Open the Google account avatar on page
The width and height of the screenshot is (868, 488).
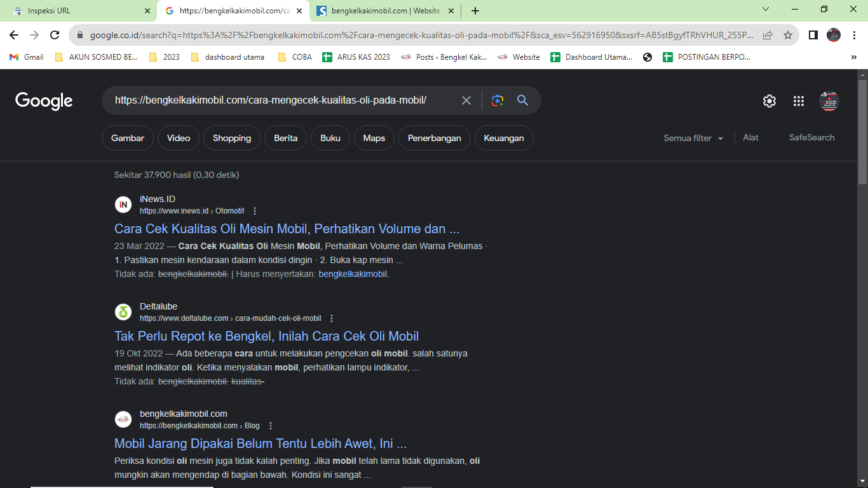coord(829,101)
